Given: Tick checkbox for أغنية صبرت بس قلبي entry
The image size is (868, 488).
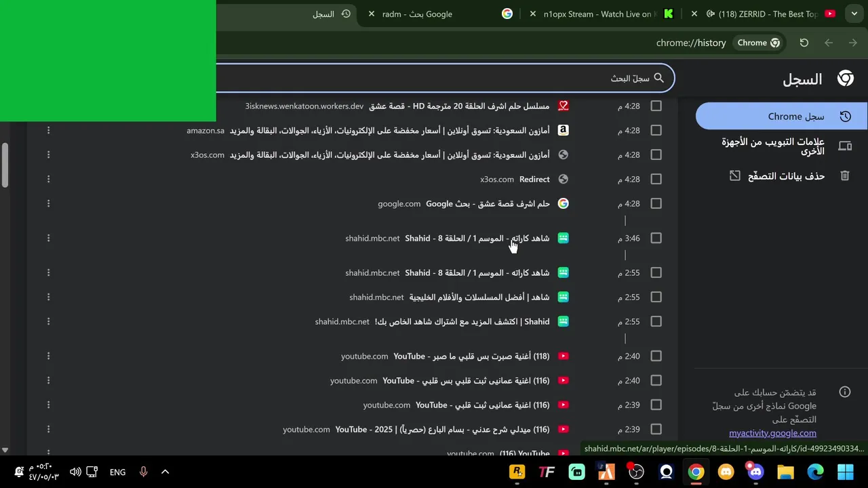Looking at the screenshot, I should pyautogui.click(x=656, y=356).
